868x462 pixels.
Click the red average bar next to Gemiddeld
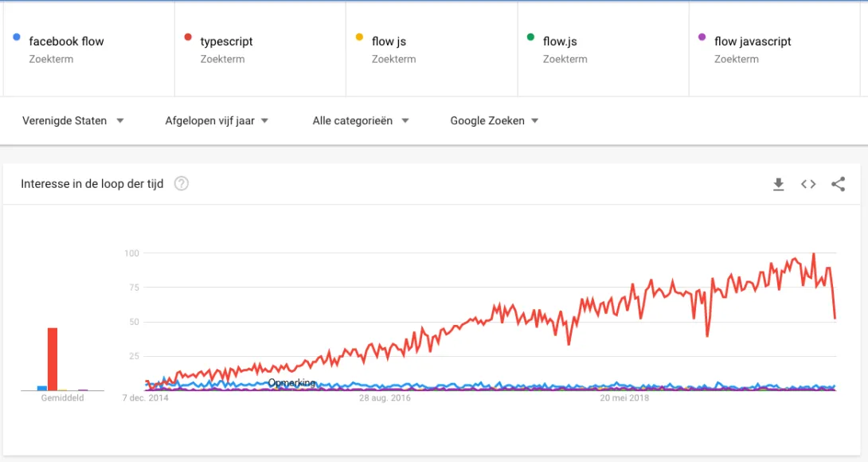pyautogui.click(x=51, y=358)
